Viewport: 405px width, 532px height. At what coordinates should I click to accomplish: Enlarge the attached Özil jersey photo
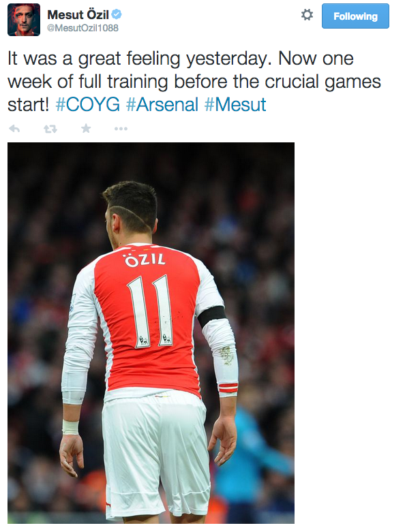tap(151, 333)
